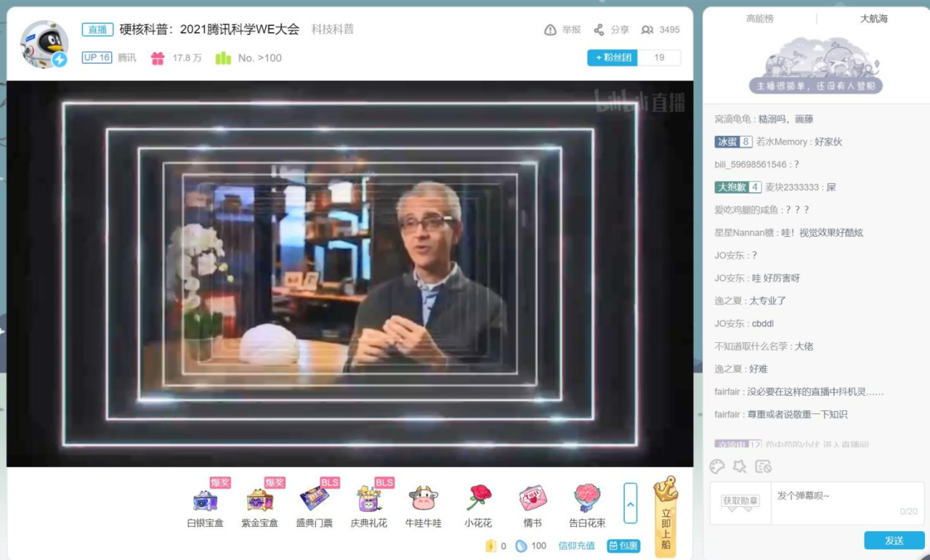Image resolution: width=930 pixels, height=560 pixels.
Task: Click the chat message 哇 好厉害呀
Action: click(776, 278)
